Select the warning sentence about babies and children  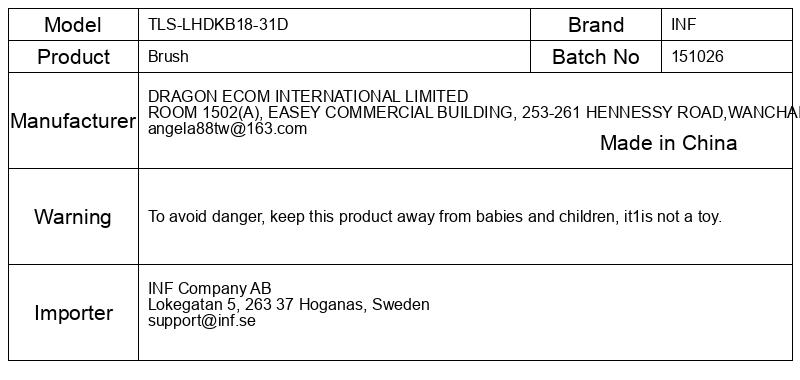click(x=435, y=217)
